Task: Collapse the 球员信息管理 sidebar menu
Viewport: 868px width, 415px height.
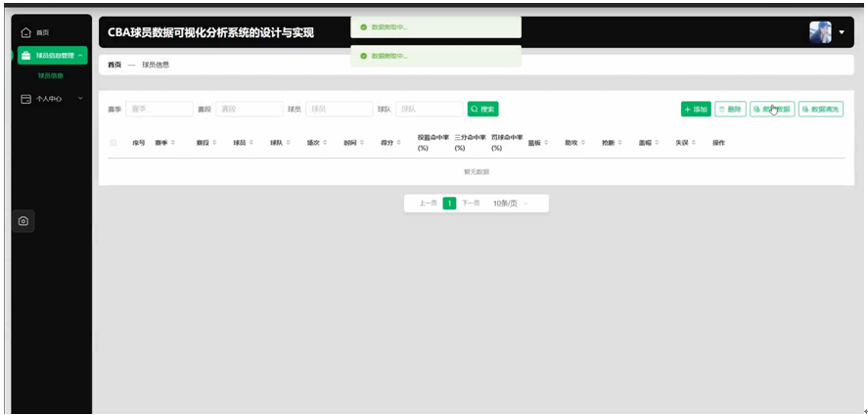Action: 53,56
